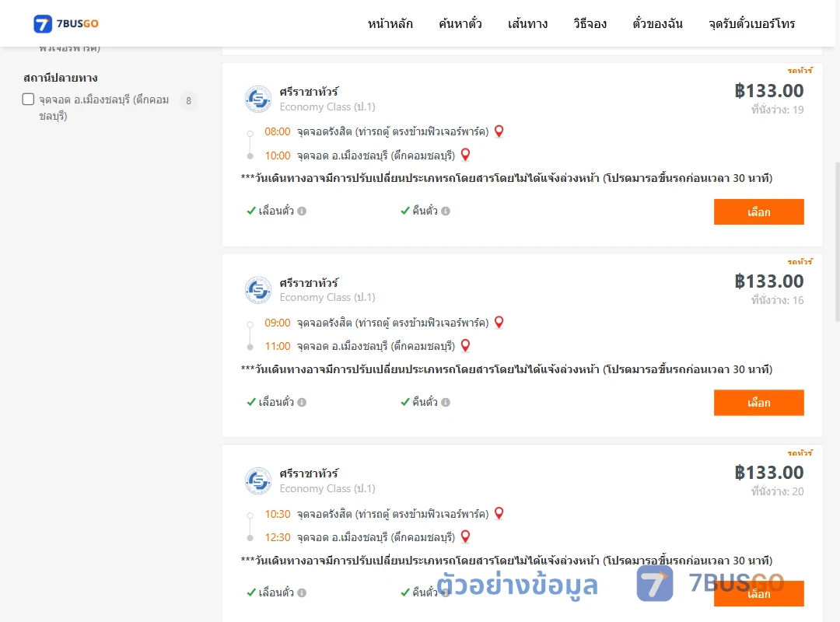
Task: Click map pin for 08:00 Rangsit departure
Action: (x=499, y=131)
